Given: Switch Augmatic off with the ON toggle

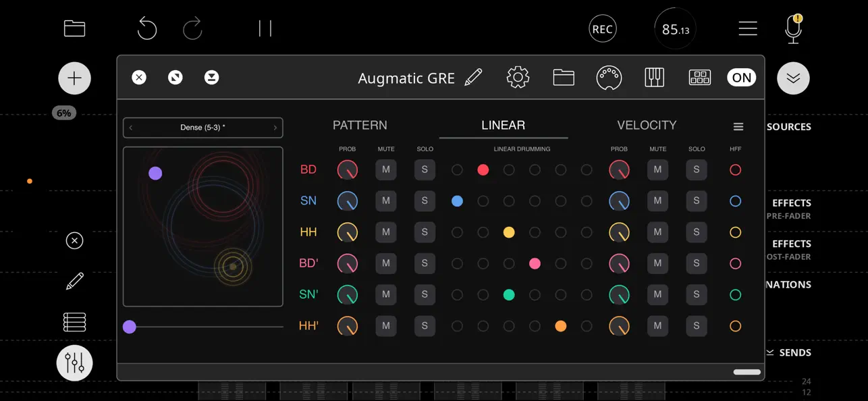Looking at the screenshot, I should 741,77.
